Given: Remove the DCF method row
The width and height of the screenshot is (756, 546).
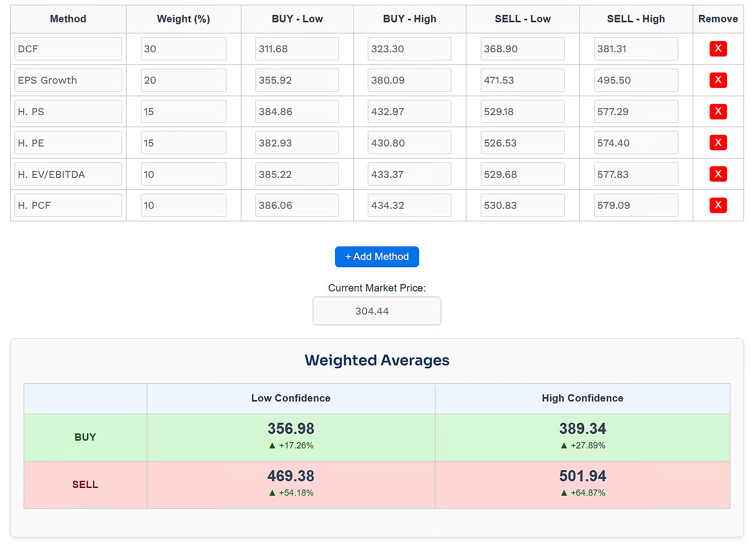Looking at the screenshot, I should point(718,49).
